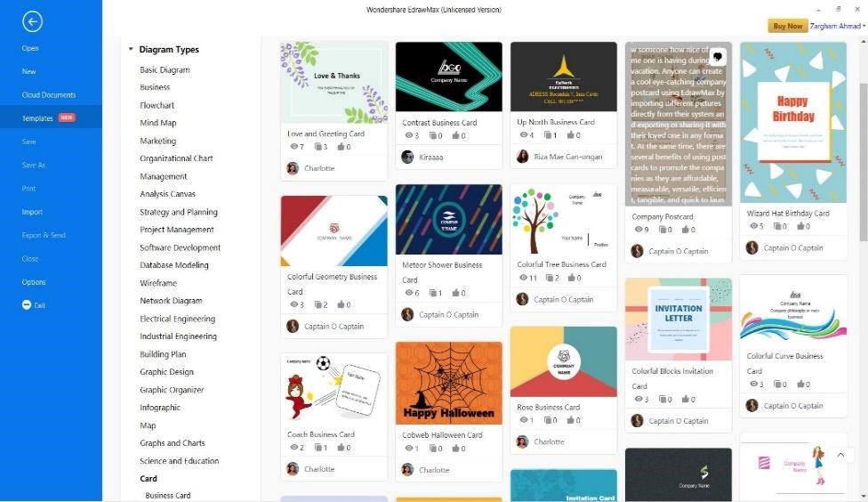This screenshot has height=502, width=868.
Task: Select Cloud Documents in the sidebar
Action: (51, 94)
